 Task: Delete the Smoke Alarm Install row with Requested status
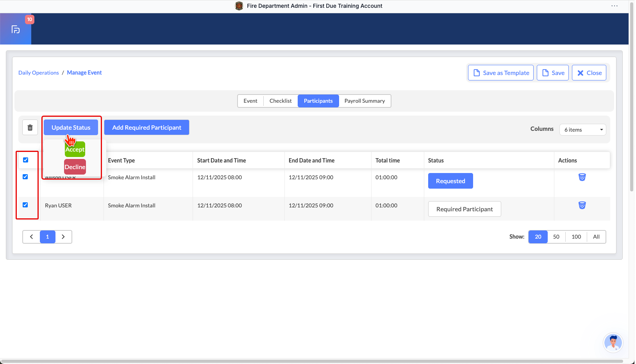582,177
